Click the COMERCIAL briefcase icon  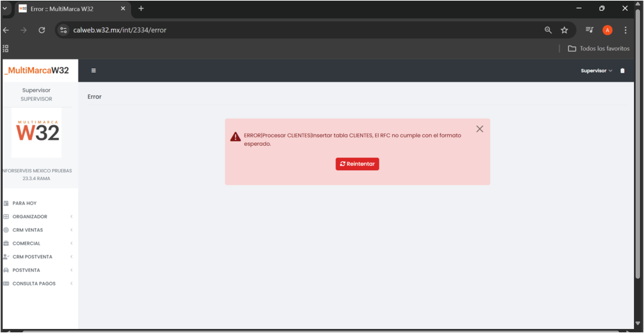[x=6, y=243]
